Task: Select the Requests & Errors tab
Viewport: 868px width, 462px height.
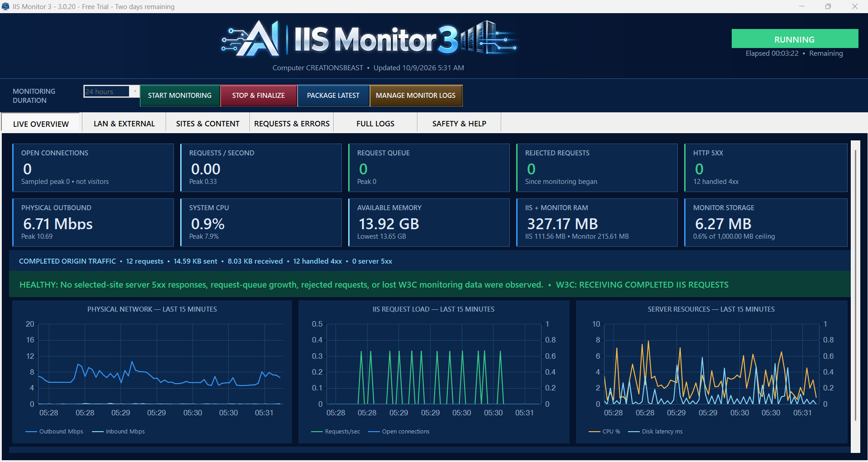Action: (x=292, y=123)
